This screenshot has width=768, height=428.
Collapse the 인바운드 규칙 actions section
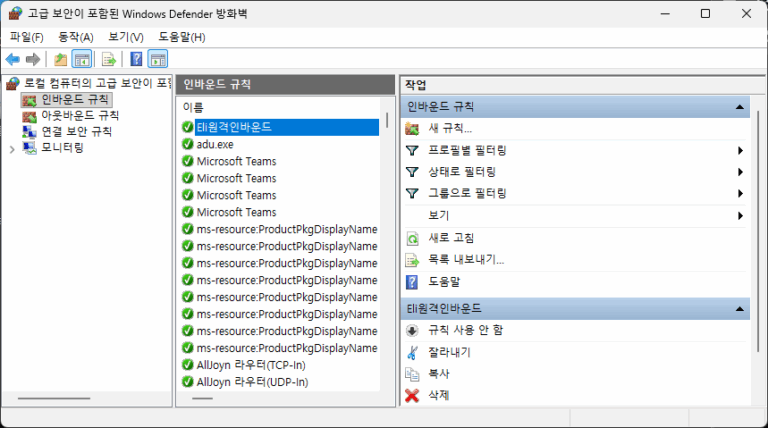739,106
